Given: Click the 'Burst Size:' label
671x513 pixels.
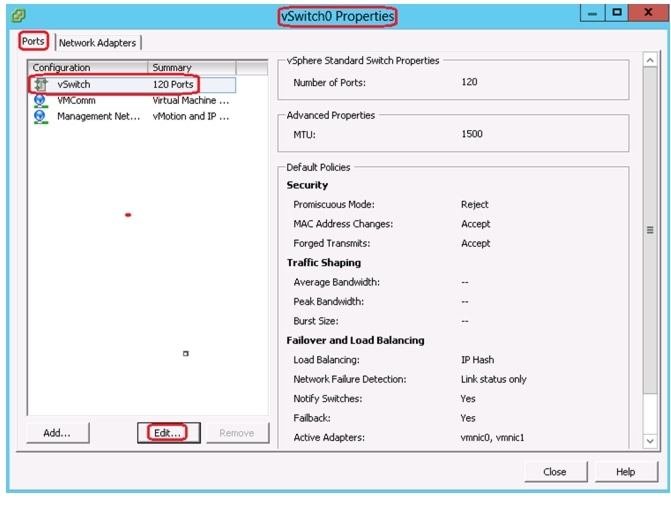Looking at the screenshot, I should tap(316, 321).
